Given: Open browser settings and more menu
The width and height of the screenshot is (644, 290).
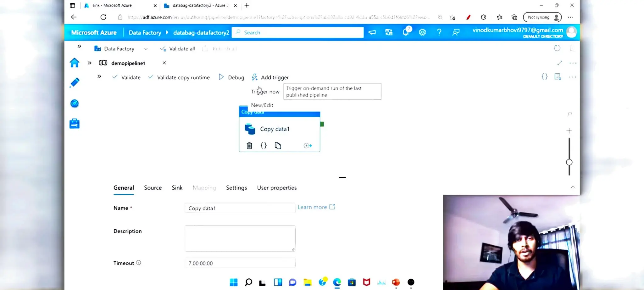Looking at the screenshot, I should 570,17.
